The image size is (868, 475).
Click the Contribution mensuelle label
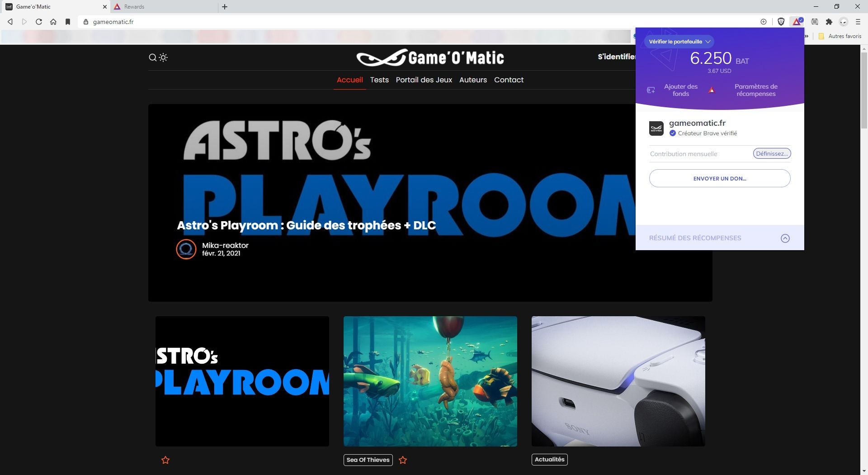684,154
